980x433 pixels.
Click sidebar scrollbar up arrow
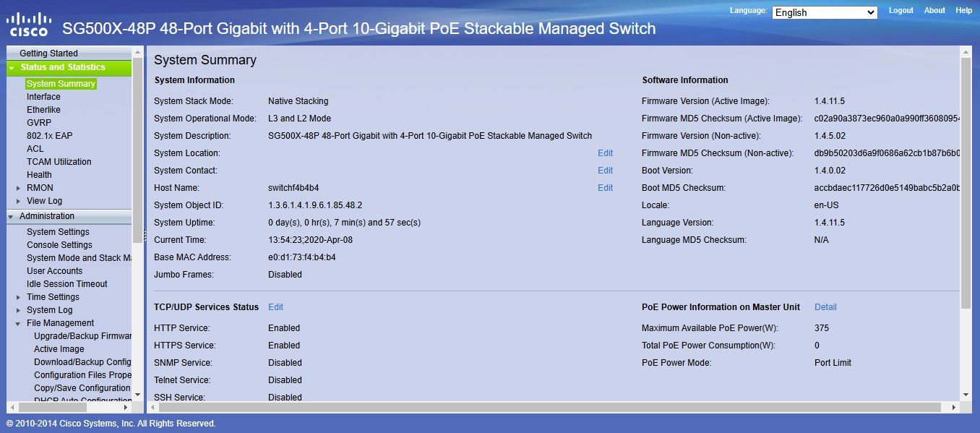[x=138, y=52]
